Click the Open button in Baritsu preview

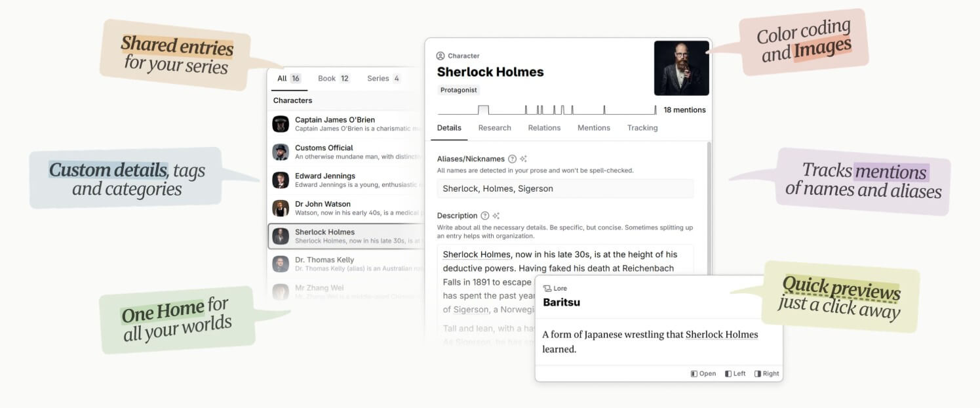pyautogui.click(x=703, y=374)
